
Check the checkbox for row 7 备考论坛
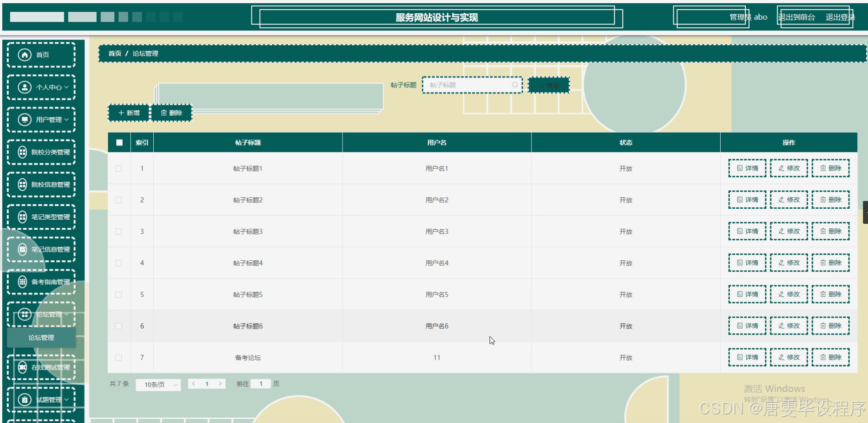[119, 358]
